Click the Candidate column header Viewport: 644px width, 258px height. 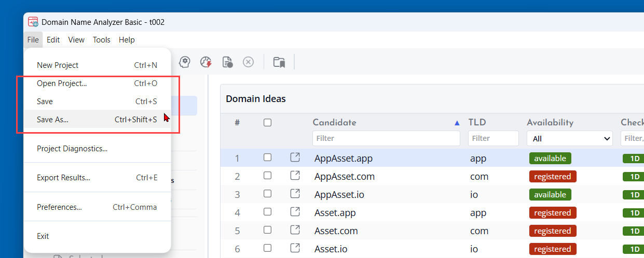(334, 123)
